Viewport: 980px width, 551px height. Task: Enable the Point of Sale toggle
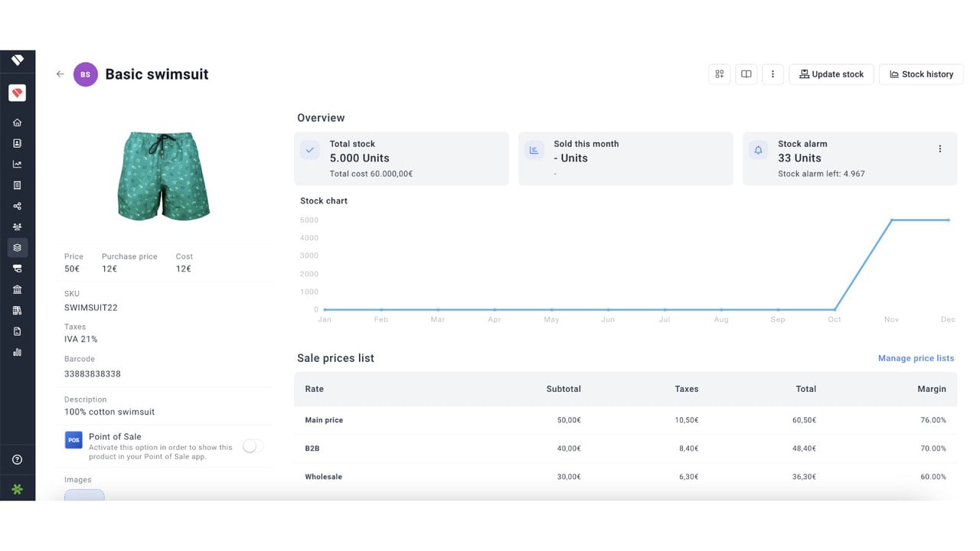[253, 446]
